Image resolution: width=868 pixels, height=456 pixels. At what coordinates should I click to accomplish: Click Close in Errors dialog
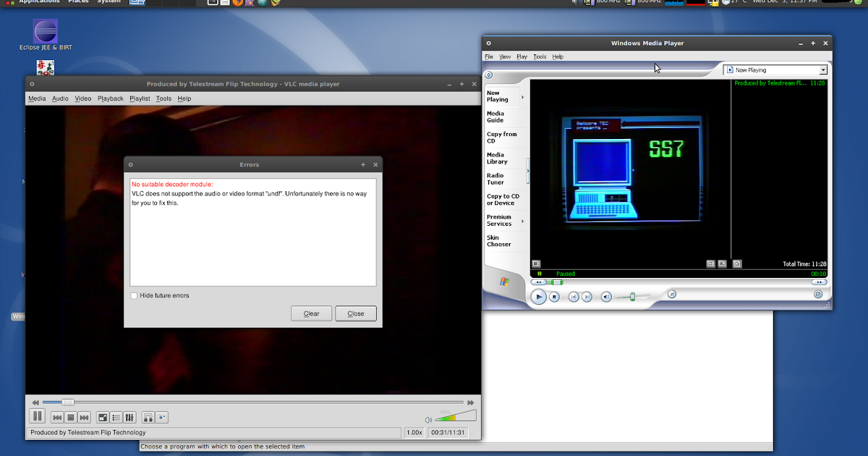point(356,313)
